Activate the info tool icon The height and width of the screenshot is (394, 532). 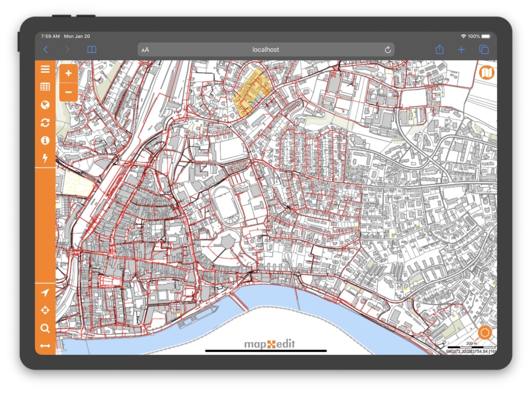click(45, 140)
